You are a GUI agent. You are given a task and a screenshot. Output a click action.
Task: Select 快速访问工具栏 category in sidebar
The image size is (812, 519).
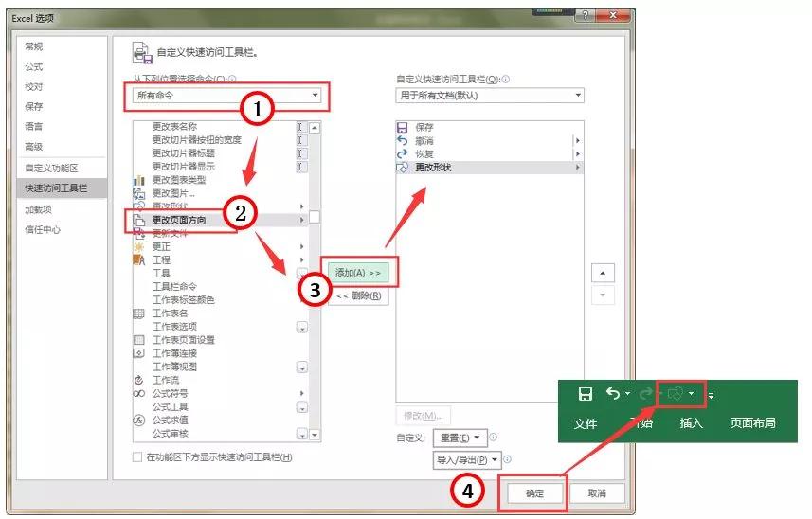(61, 188)
